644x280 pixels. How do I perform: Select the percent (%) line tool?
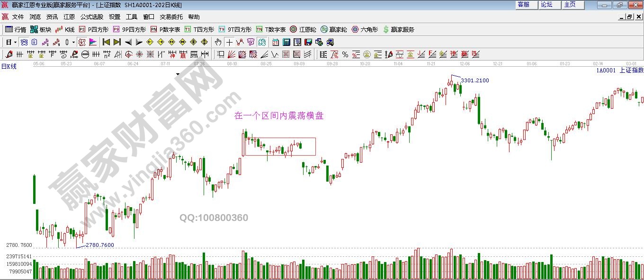[345, 54]
